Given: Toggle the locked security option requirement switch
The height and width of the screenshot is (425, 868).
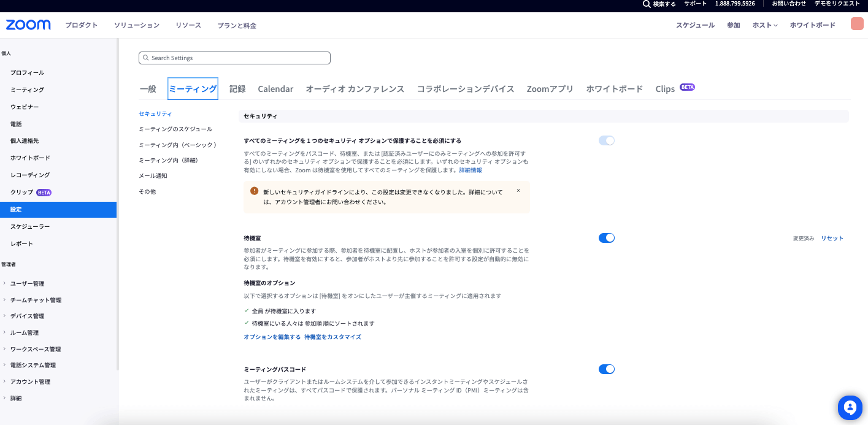Looking at the screenshot, I should pyautogui.click(x=607, y=140).
